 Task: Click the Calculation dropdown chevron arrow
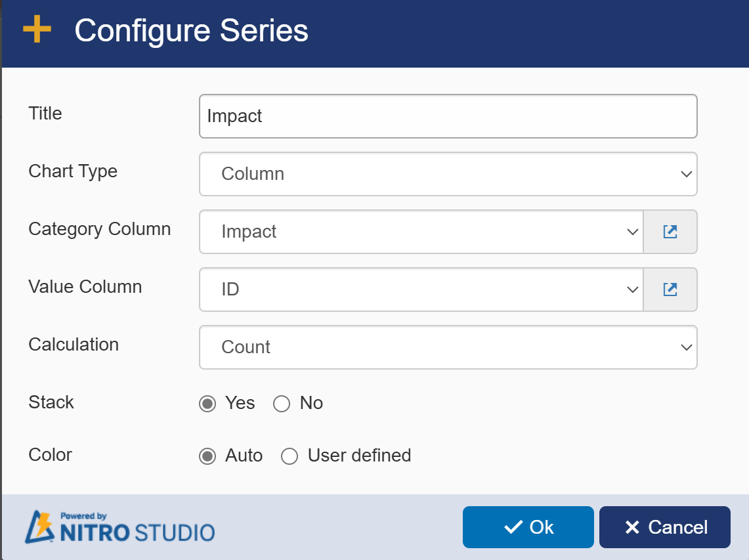tap(687, 347)
